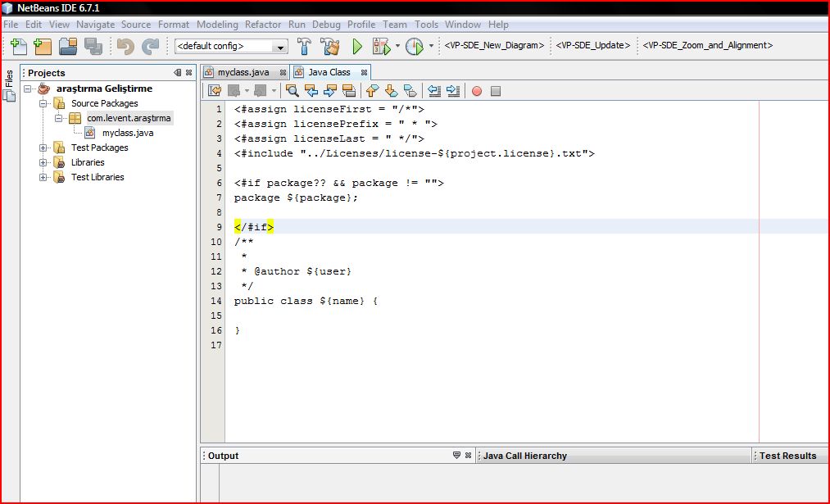Select the com.levent.araştırma package

(129, 118)
